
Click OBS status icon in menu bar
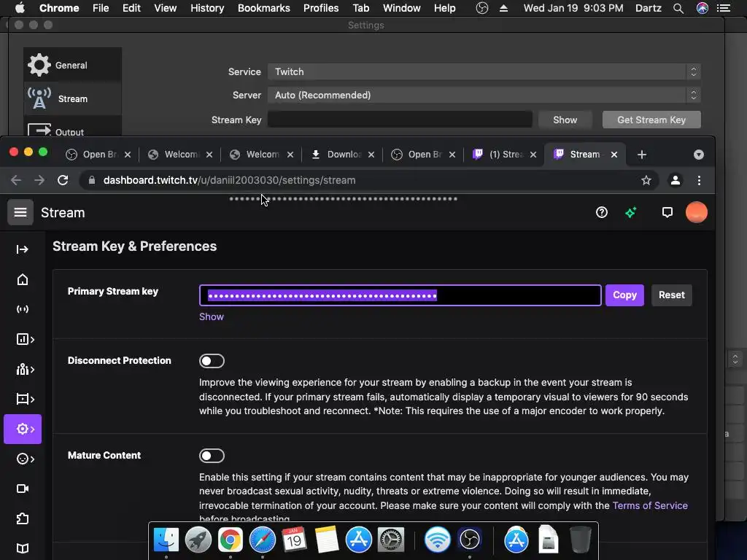482,8
